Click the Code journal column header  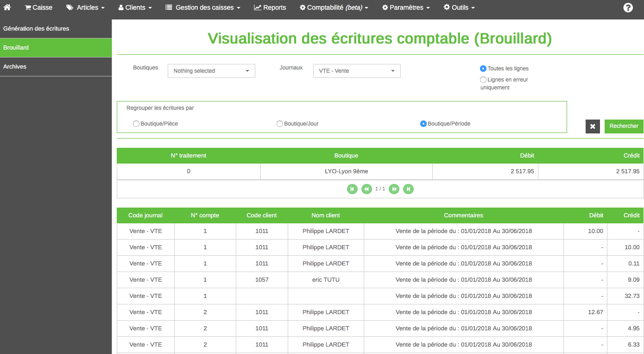[145, 215]
